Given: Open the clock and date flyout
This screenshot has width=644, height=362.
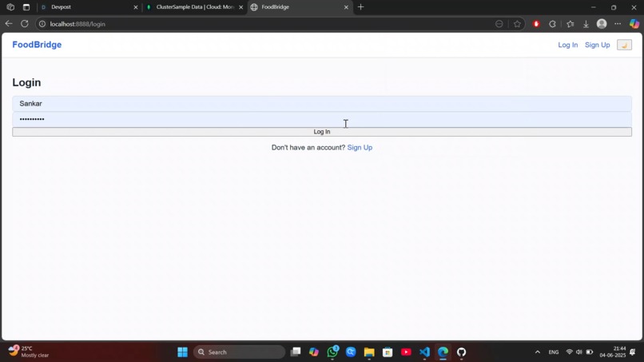Looking at the screenshot, I should [612, 352].
